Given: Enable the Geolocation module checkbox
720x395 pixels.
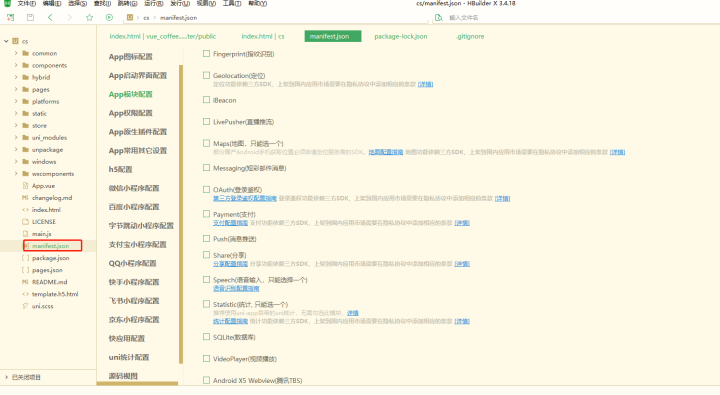Looking at the screenshot, I should pyautogui.click(x=207, y=75).
